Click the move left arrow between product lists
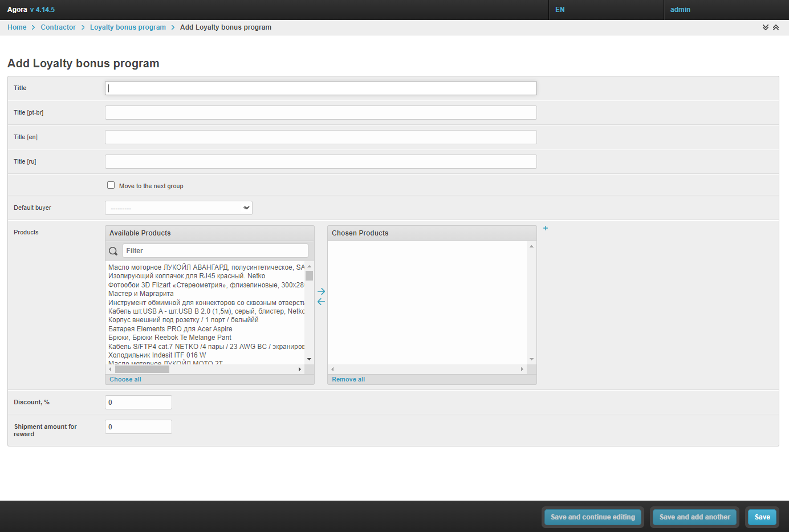The height and width of the screenshot is (532, 789). coord(321,302)
